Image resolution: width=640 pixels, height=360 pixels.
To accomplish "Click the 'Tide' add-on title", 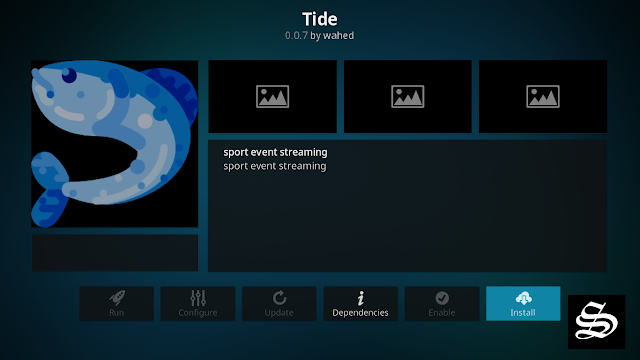I will tap(320, 19).
